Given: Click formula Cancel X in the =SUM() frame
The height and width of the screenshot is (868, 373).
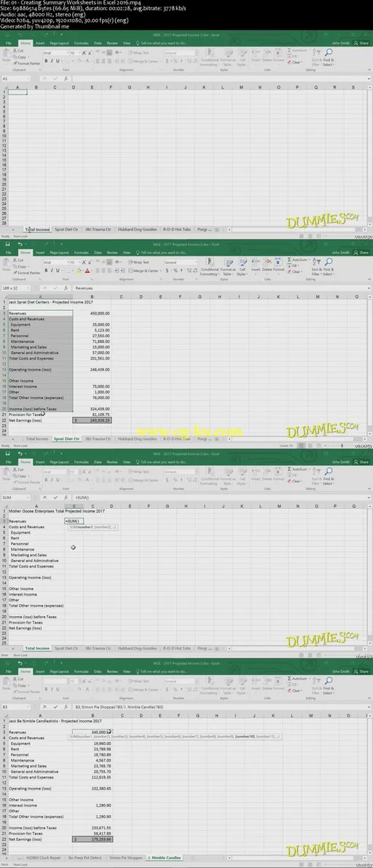Looking at the screenshot, I should (x=45, y=497).
